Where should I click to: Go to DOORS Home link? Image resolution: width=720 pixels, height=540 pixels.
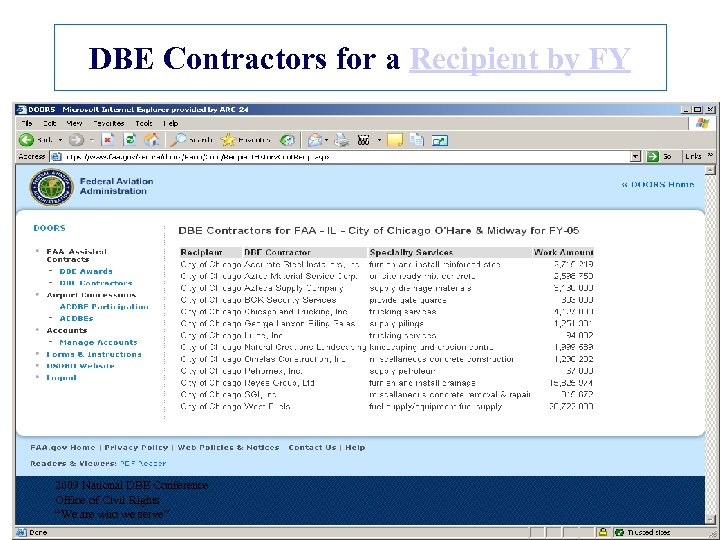click(x=658, y=184)
